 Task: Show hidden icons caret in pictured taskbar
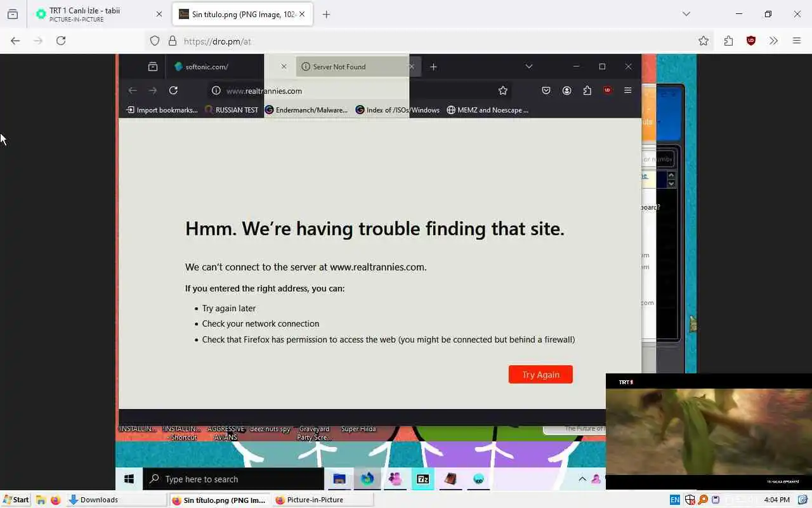[x=582, y=479]
